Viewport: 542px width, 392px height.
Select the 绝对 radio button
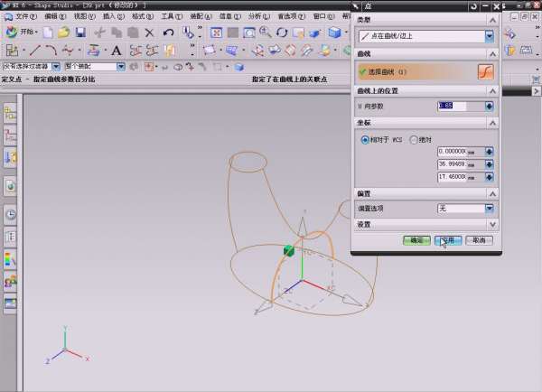pos(414,140)
